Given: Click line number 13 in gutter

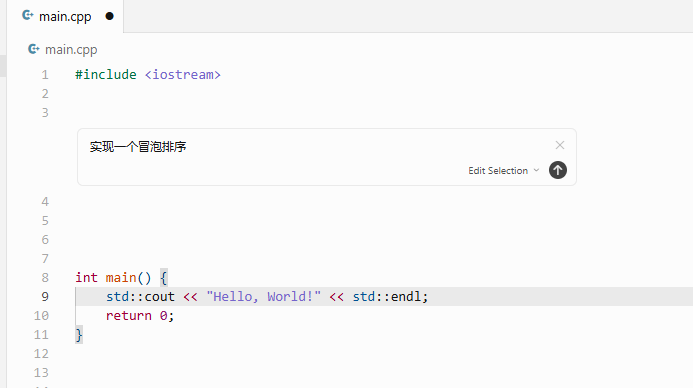Looking at the screenshot, I should [41, 373].
